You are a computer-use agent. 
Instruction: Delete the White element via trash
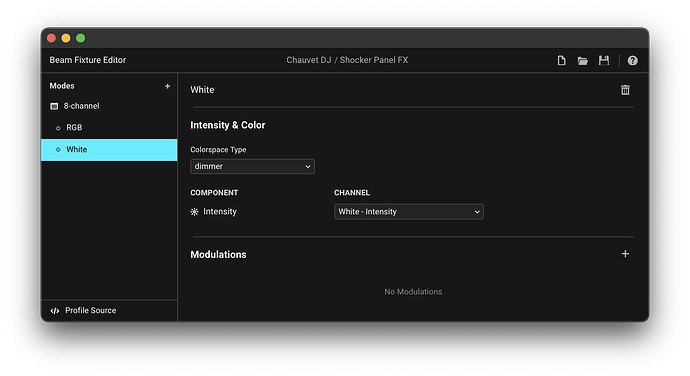click(x=625, y=90)
